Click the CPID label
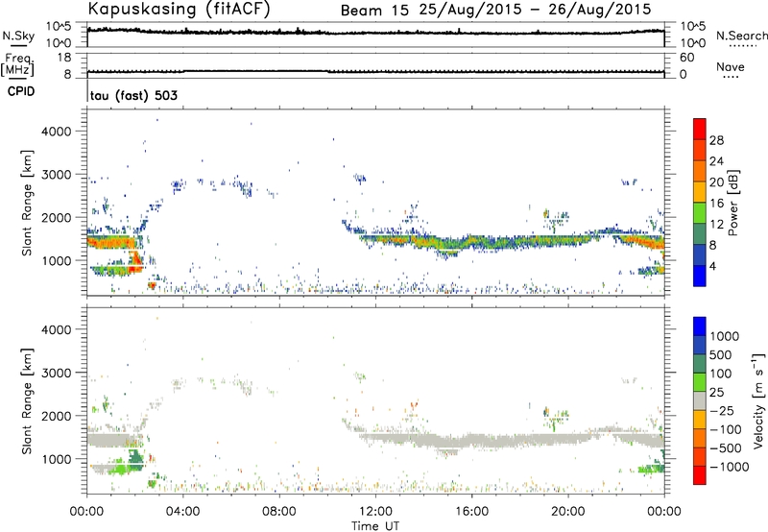 click(21, 91)
